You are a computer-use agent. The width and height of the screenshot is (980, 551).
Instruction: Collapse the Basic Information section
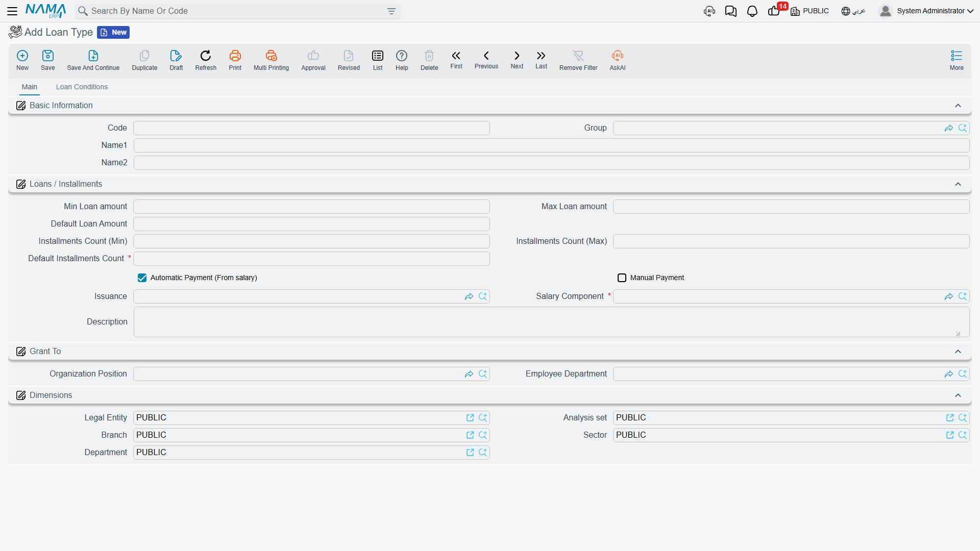click(958, 106)
